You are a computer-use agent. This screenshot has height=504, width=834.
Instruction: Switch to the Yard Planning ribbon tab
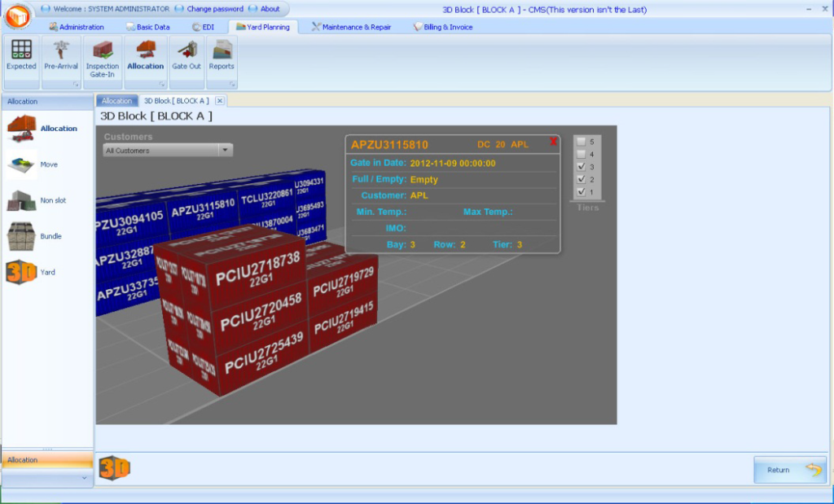pos(263,27)
